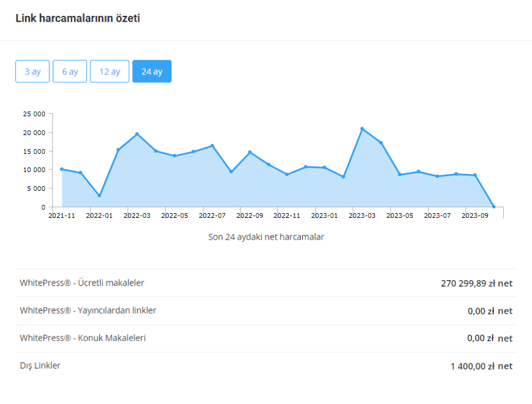Click the 2023-03 peak data point
This screenshot has width=532, height=404.
coord(362,129)
